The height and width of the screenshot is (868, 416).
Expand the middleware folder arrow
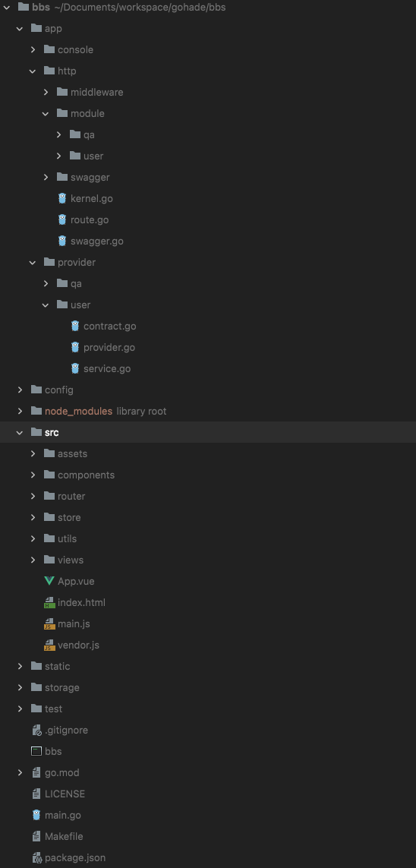pos(46,92)
